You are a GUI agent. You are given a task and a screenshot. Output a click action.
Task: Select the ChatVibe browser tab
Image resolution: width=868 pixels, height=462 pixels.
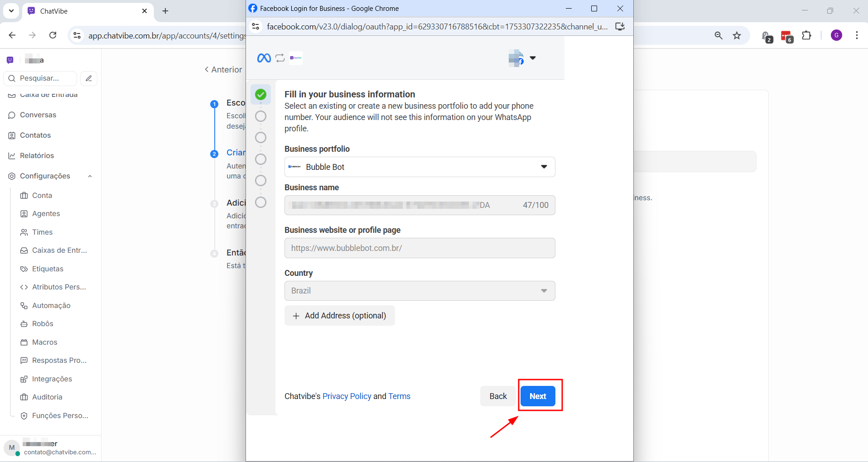pos(87,11)
